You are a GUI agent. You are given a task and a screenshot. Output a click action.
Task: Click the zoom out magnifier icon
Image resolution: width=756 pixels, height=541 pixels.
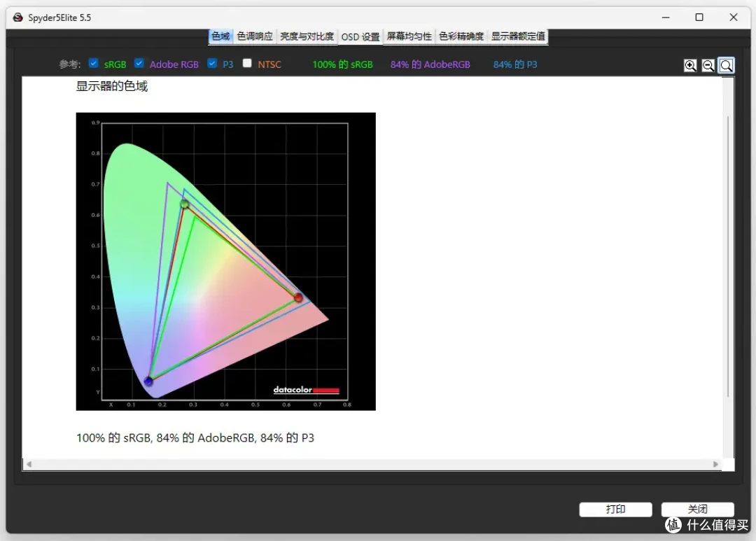pos(708,65)
